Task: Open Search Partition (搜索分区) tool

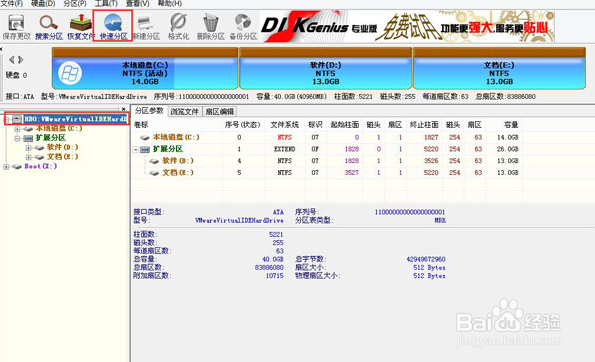Action: coord(49,27)
